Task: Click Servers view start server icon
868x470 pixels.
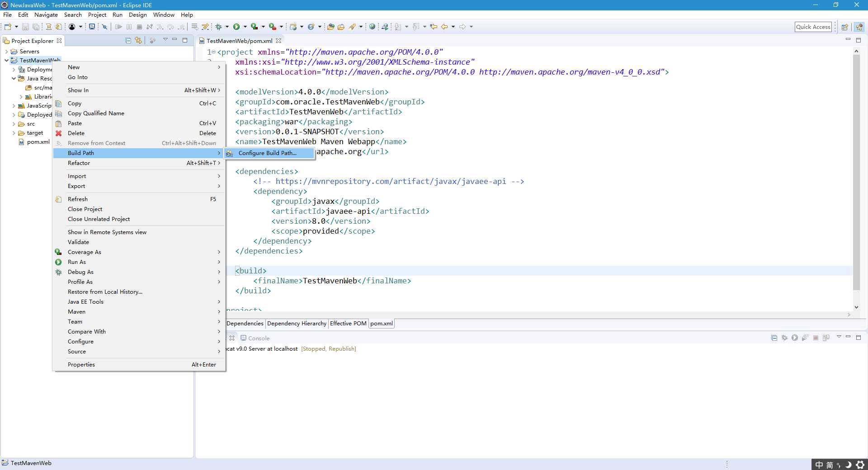Action: tap(795, 338)
